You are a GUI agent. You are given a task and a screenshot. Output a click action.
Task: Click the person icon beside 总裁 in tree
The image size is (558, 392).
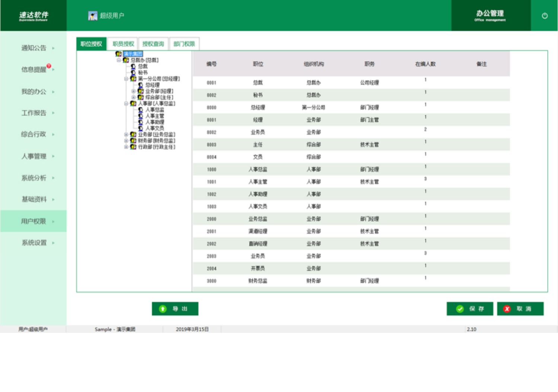click(133, 66)
